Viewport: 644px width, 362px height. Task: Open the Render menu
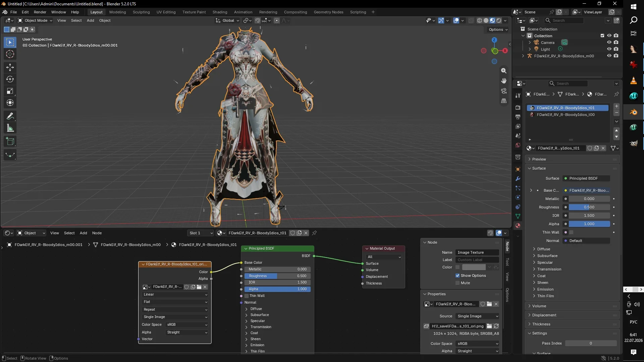coord(40,12)
